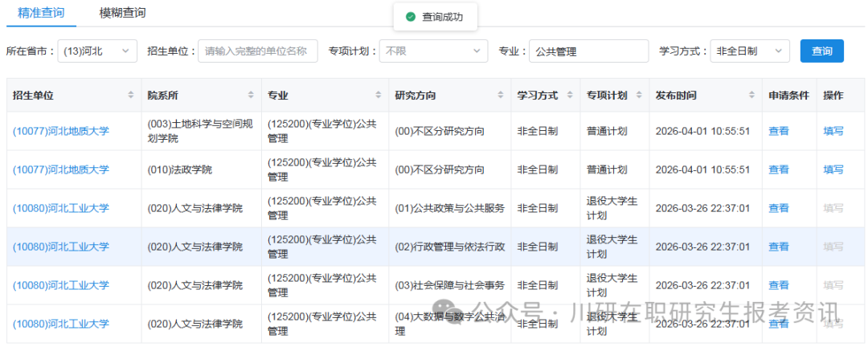Image resolution: width=868 pixels, height=347 pixels.
Task: Click greyed 填写 in 公共政策与公共服务 row
Action: 833,208
